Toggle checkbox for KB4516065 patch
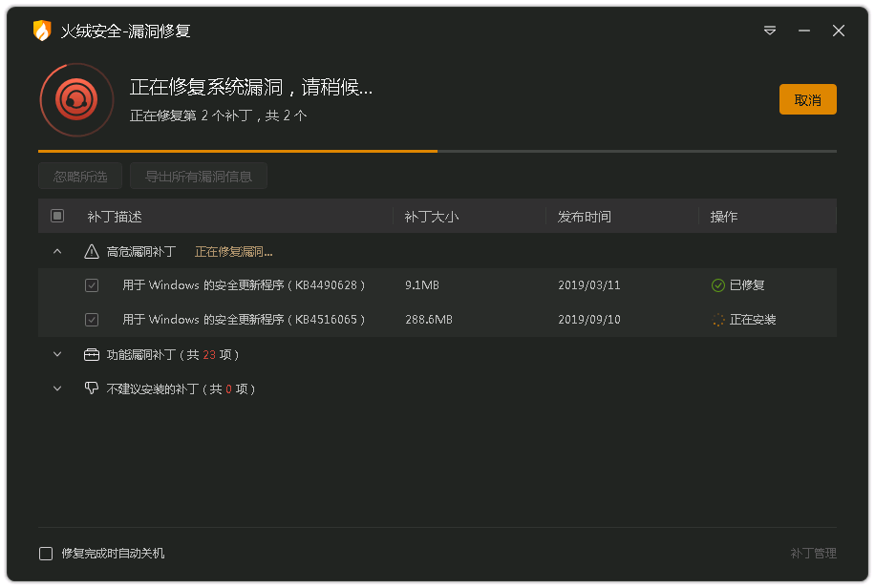The width and height of the screenshot is (875, 588). 92,320
